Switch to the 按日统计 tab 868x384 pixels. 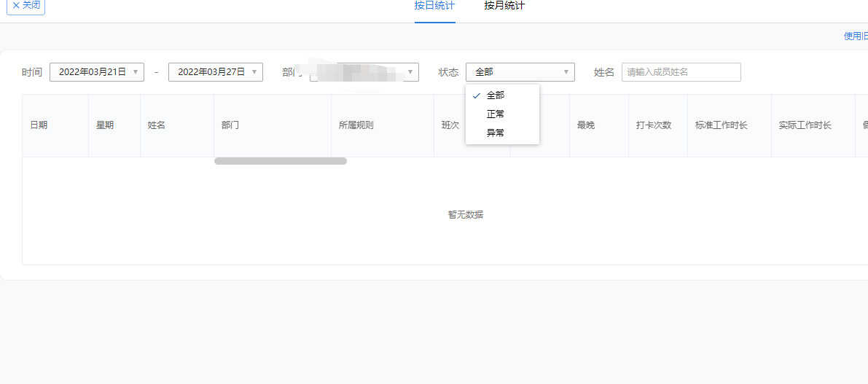pos(434,6)
